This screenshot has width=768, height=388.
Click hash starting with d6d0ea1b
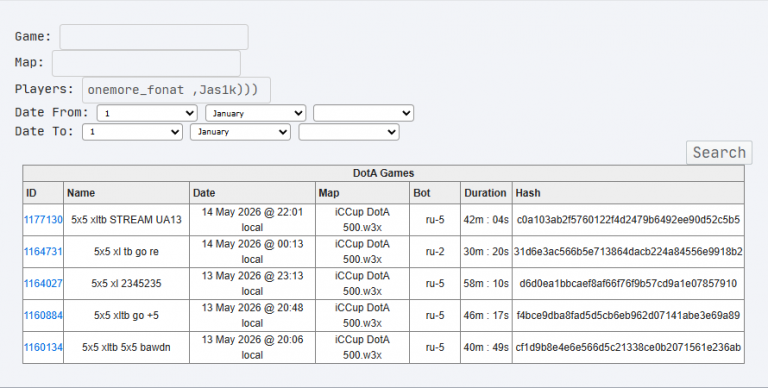[628, 283]
